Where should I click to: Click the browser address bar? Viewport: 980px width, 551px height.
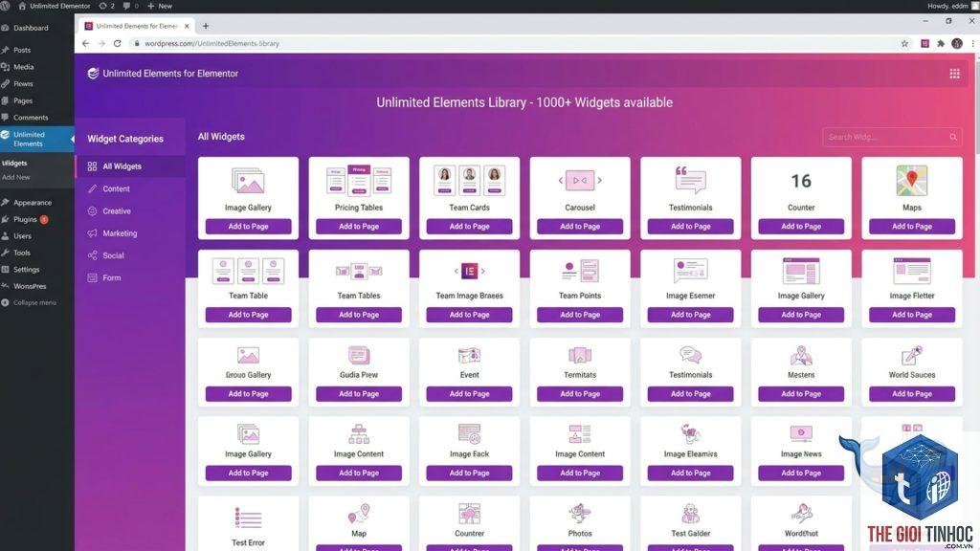513,44
